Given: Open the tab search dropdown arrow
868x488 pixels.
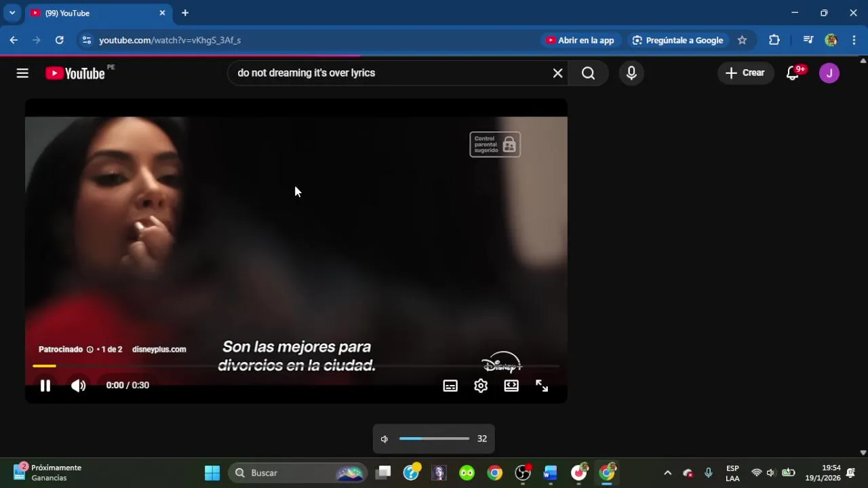Looking at the screenshot, I should coord(12,13).
